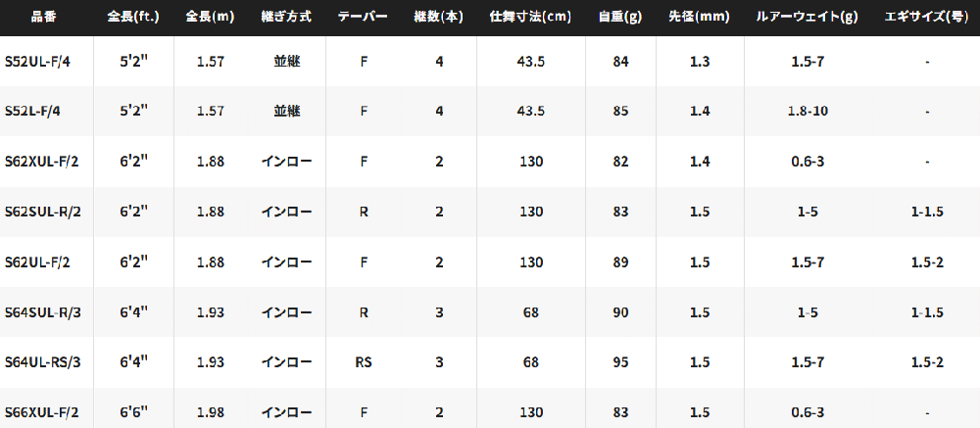Click the RS taper value cell
This screenshot has height=428, width=980.
click(364, 362)
